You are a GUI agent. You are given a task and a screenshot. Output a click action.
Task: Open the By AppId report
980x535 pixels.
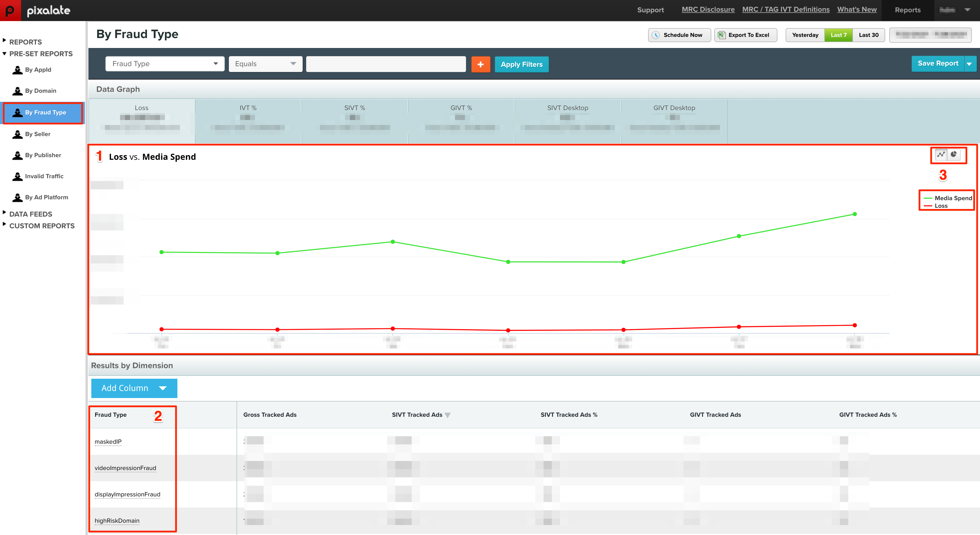(38, 70)
